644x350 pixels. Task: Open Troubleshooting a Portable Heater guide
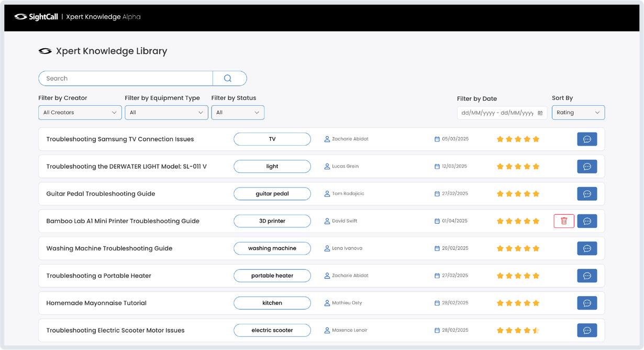(98, 276)
